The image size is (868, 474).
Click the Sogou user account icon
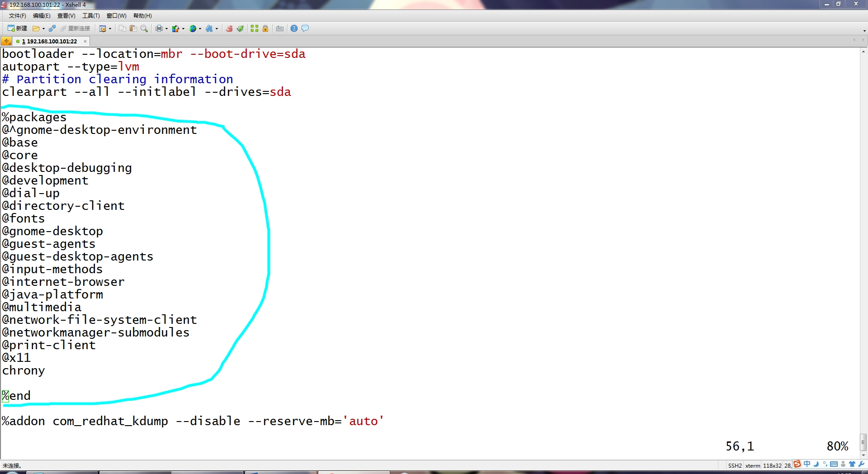(843, 464)
